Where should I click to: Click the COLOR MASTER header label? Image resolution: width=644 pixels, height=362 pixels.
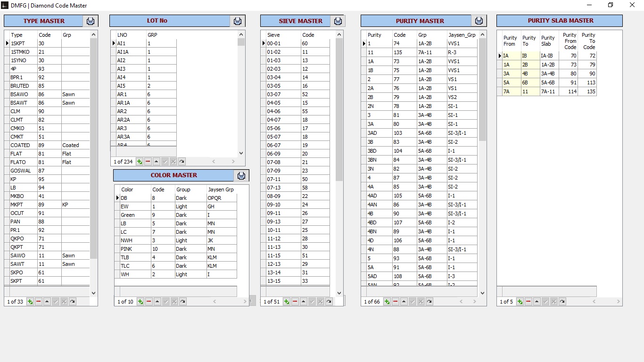pyautogui.click(x=174, y=175)
